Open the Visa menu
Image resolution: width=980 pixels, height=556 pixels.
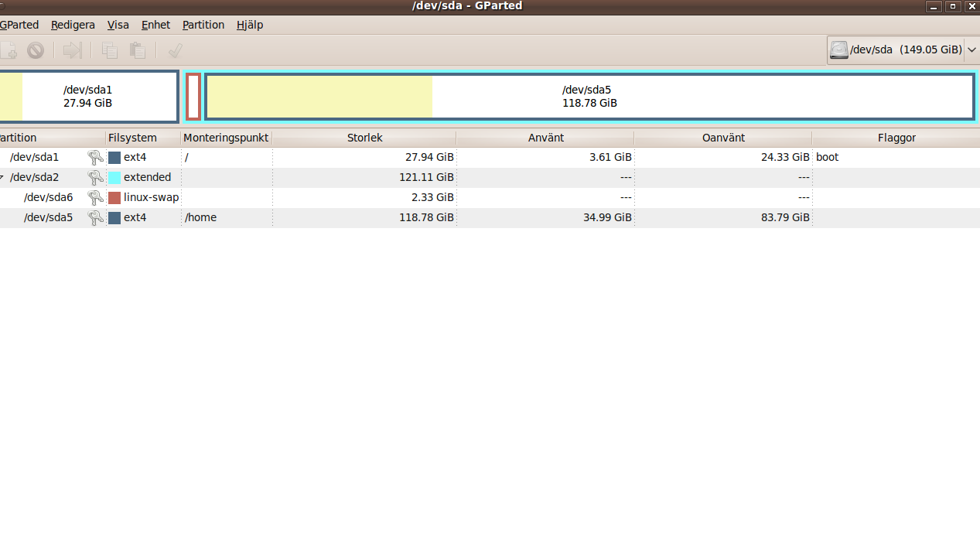118,25
